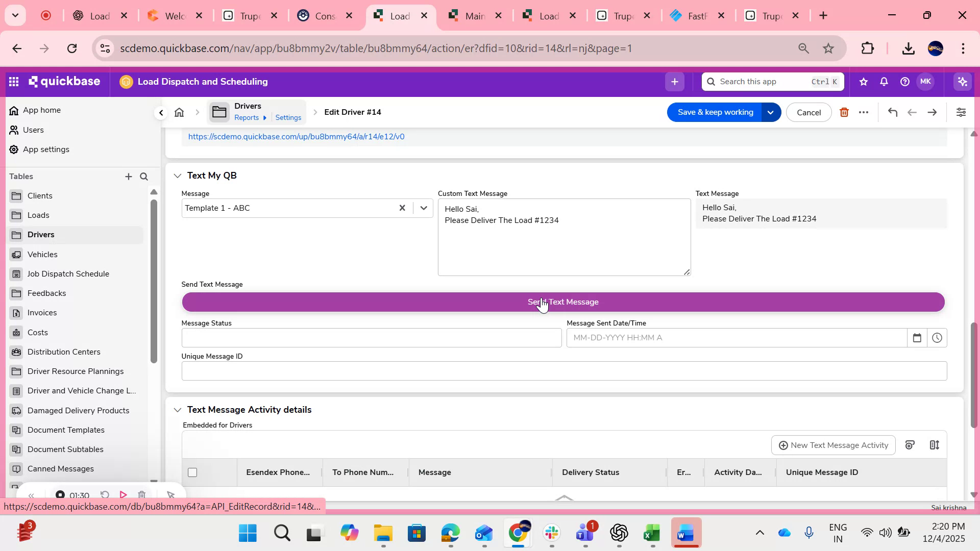Select the Vehicles table in the sidebar

coord(42,254)
